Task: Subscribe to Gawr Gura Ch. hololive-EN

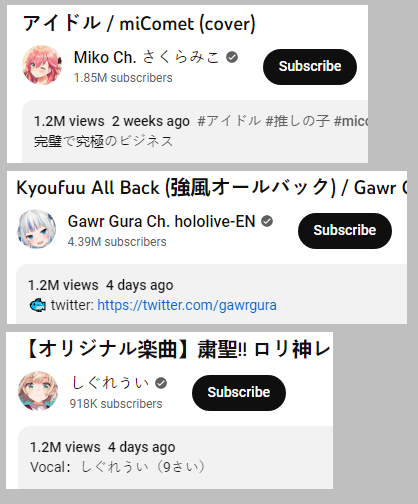Action: pyautogui.click(x=345, y=231)
